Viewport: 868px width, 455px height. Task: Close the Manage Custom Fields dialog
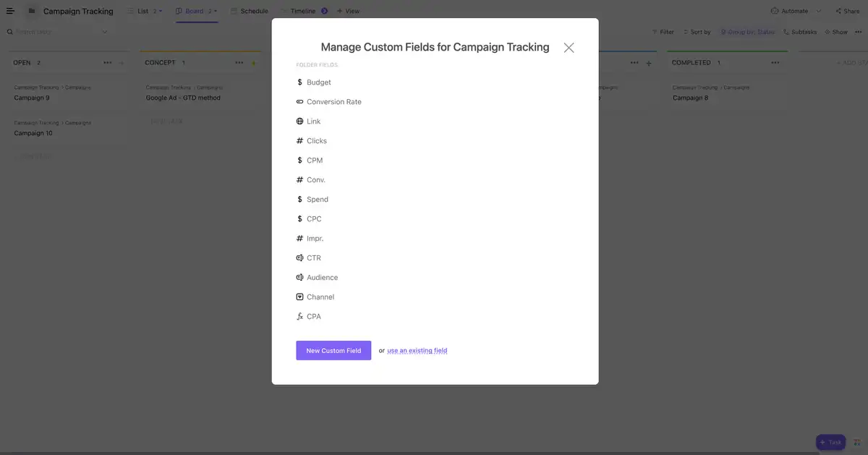coord(569,48)
